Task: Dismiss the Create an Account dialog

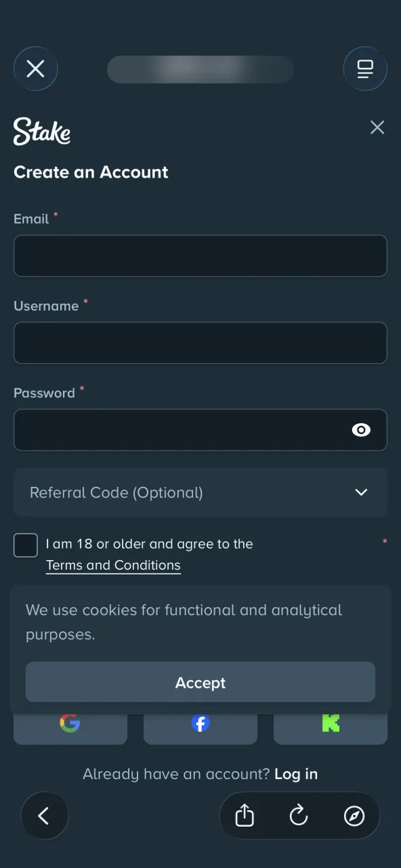Action: pos(377,127)
